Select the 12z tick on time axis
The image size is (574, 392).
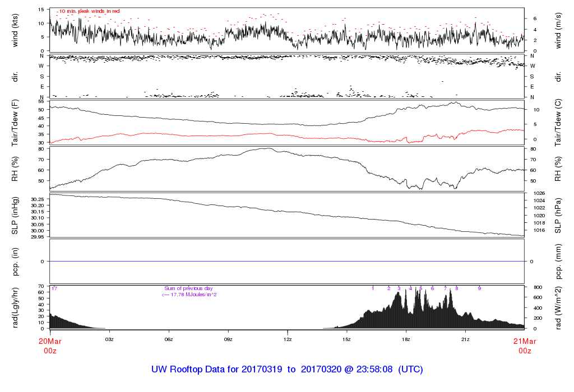coord(288,339)
